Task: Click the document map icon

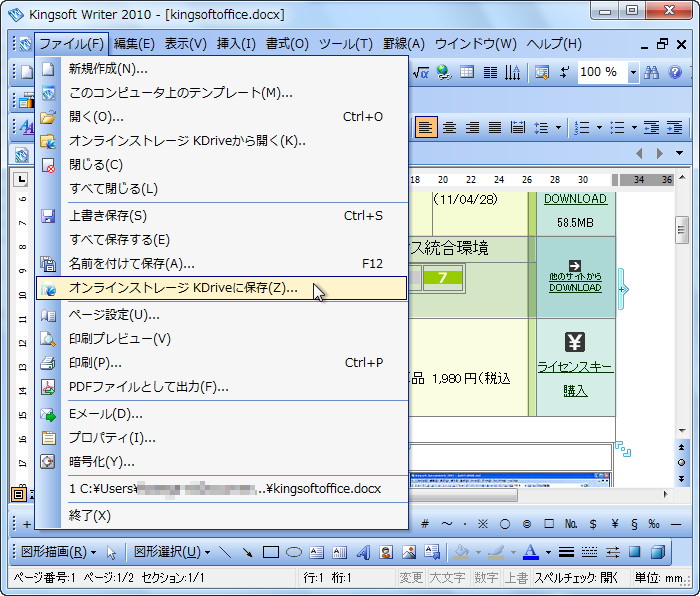Action: coord(542,72)
